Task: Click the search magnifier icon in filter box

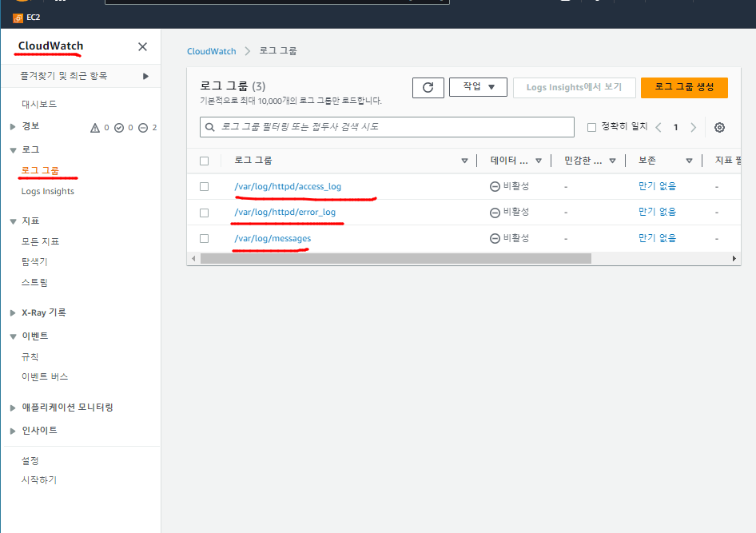Action: coord(209,127)
